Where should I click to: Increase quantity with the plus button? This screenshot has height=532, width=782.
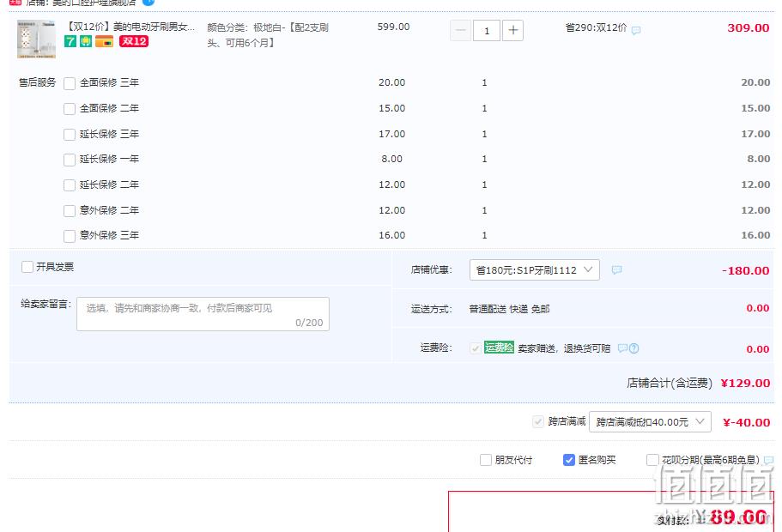(x=512, y=30)
